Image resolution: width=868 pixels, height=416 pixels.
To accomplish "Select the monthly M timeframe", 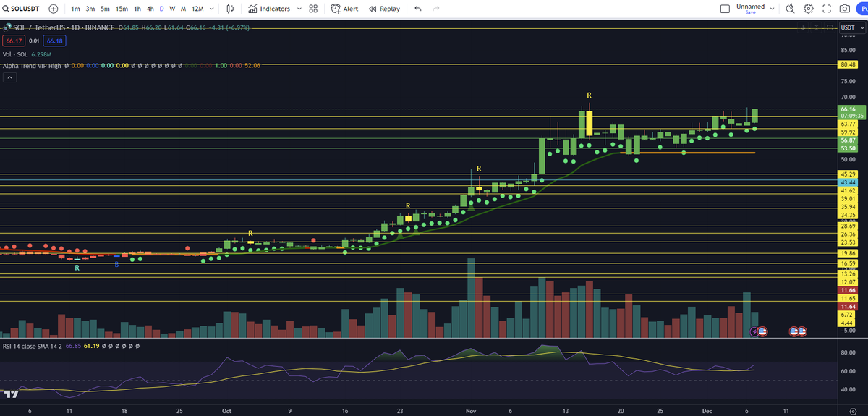I will pyautogui.click(x=184, y=9).
